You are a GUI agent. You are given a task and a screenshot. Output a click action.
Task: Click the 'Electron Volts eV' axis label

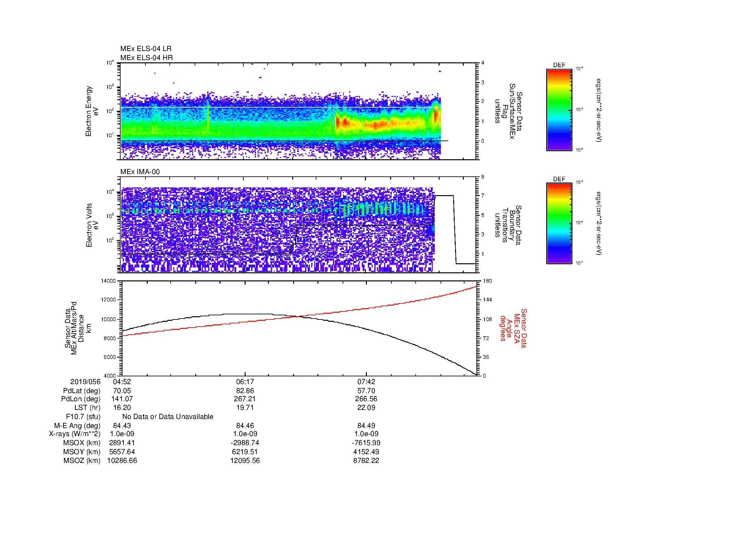click(x=92, y=225)
